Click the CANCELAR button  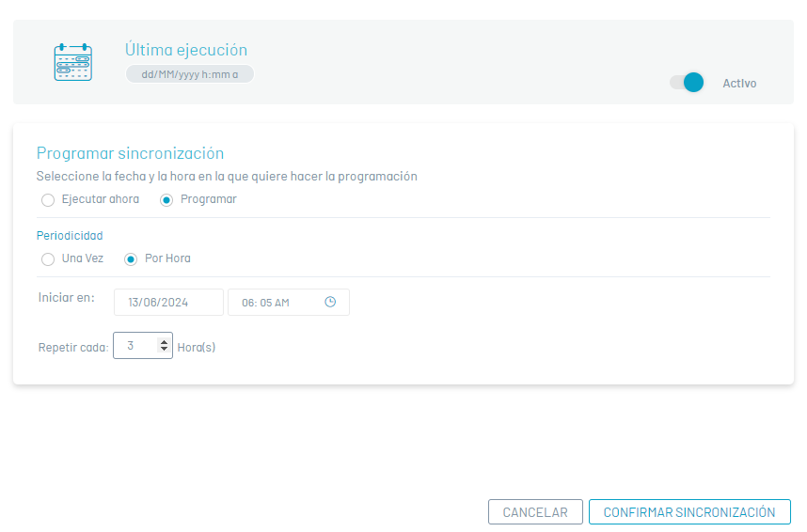click(535, 512)
